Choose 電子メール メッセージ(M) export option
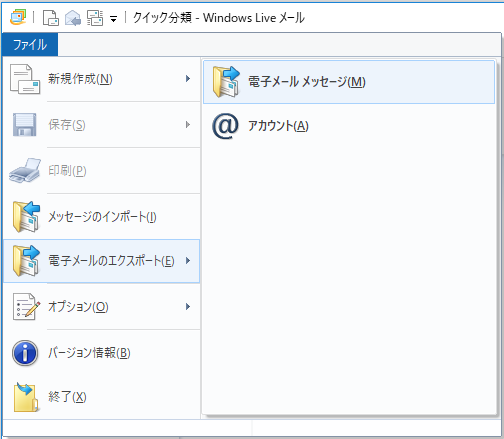 tap(349, 82)
